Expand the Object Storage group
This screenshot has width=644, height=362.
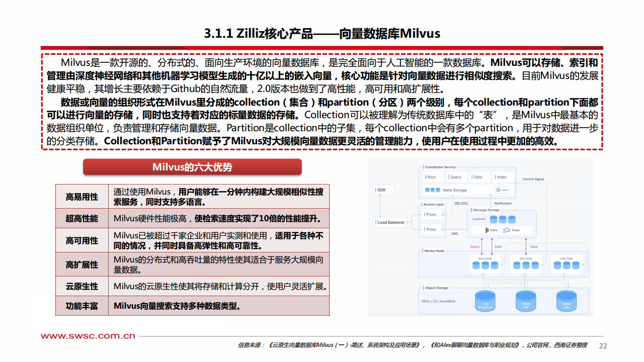(436, 289)
